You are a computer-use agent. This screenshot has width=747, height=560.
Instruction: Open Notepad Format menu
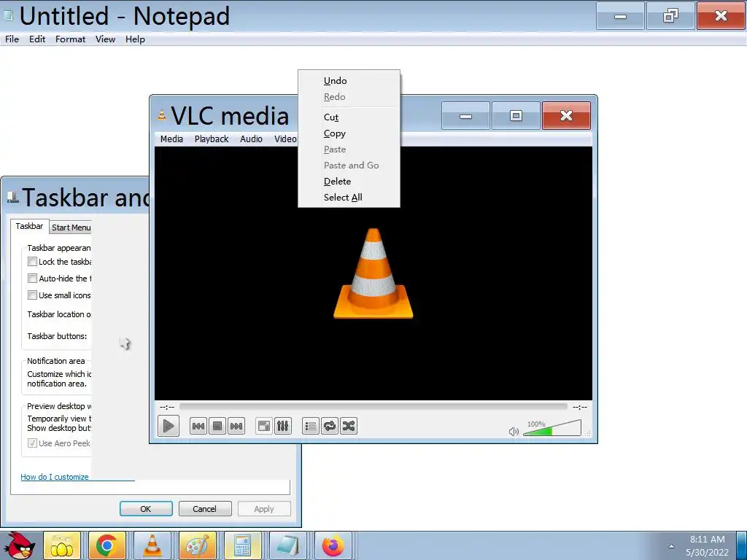click(70, 39)
